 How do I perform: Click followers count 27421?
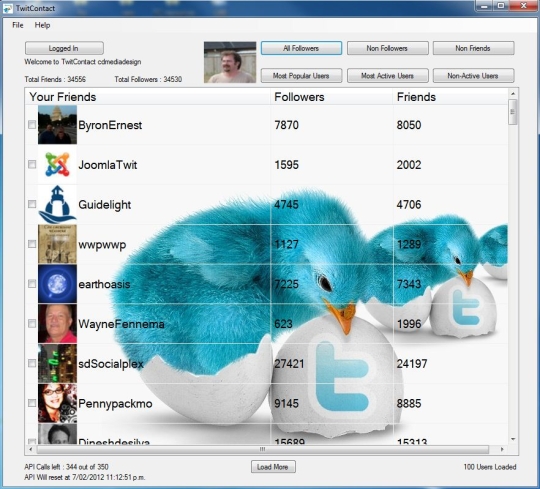(x=289, y=364)
